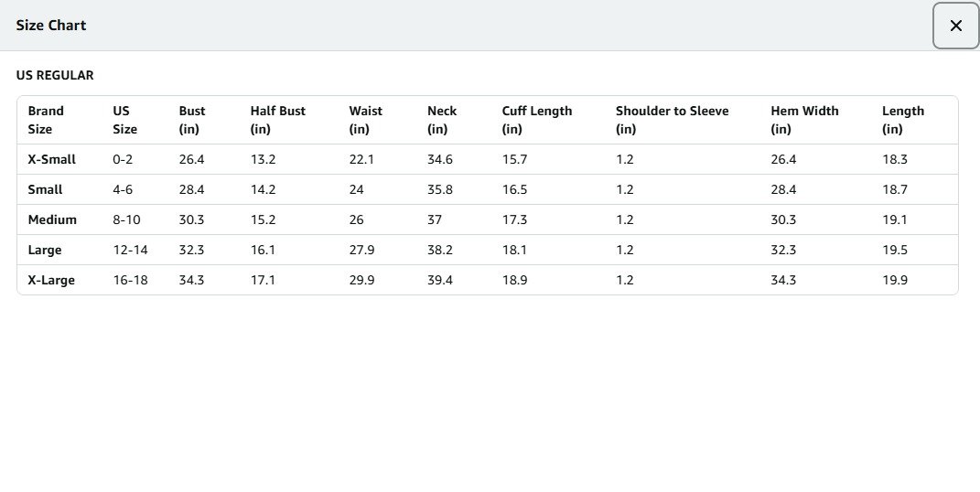980x492 pixels.
Task: Close the Size Chart dialog
Action: pyautogui.click(x=955, y=26)
